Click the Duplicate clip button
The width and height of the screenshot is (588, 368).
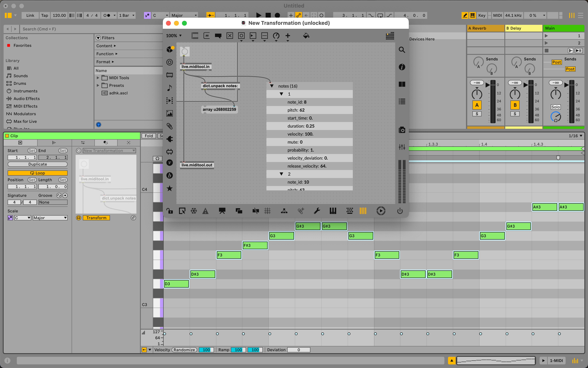(x=37, y=164)
